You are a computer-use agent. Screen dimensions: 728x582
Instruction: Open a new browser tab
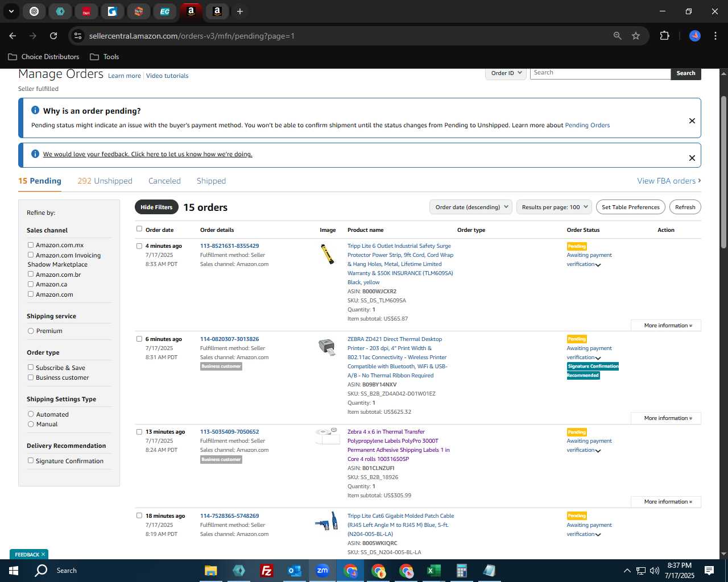[x=240, y=11]
